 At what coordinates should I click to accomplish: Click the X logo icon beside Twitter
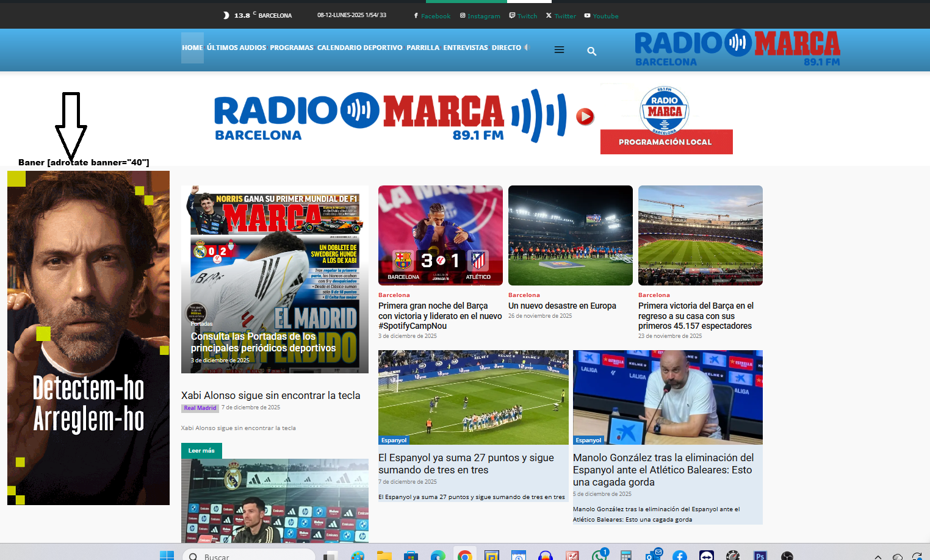click(x=549, y=15)
